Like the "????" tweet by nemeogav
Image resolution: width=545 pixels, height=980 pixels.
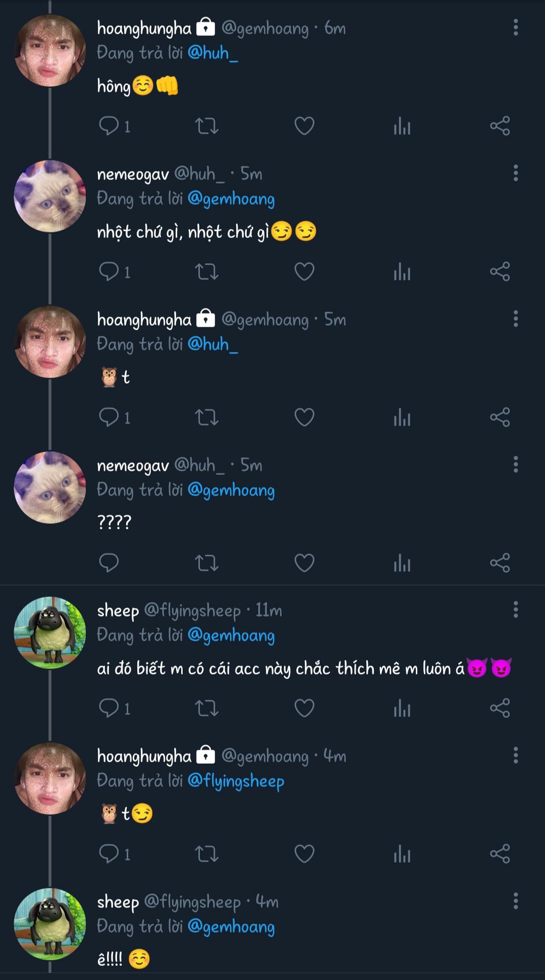coord(304,563)
